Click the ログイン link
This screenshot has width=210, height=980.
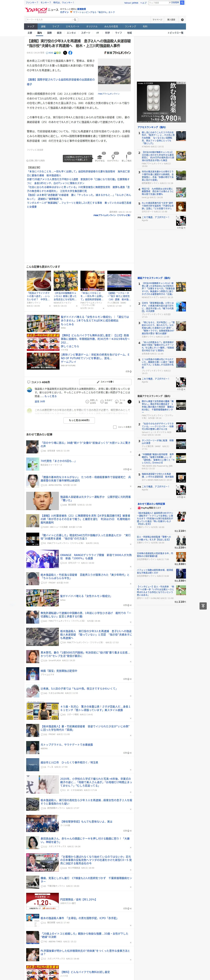click(x=64, y=12)
